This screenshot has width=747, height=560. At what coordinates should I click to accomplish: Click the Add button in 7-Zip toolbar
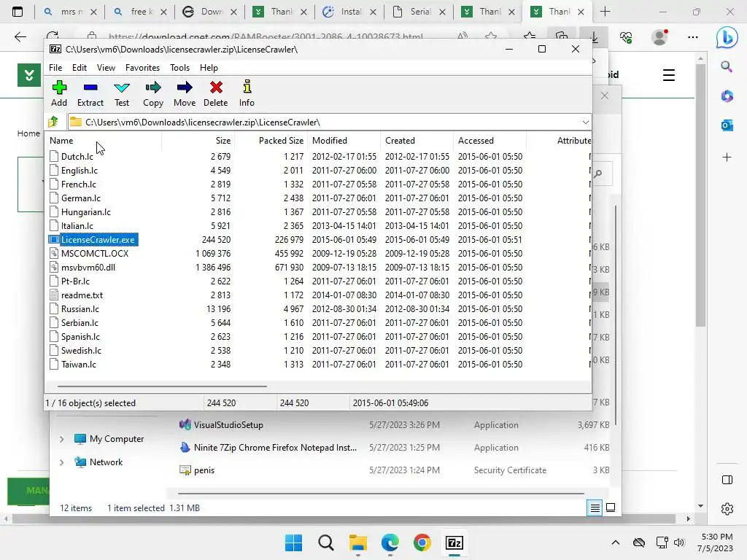click(59, 93)
